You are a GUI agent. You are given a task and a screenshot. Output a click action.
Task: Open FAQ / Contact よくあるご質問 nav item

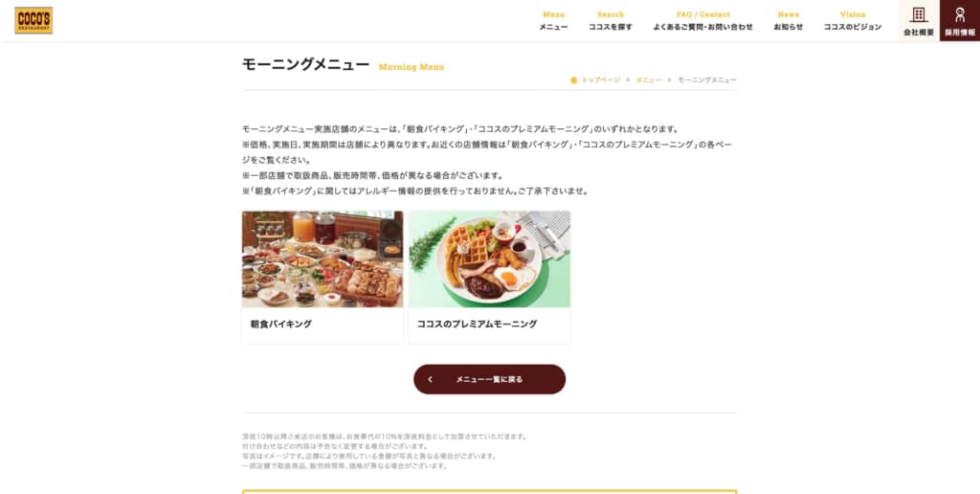703,21
